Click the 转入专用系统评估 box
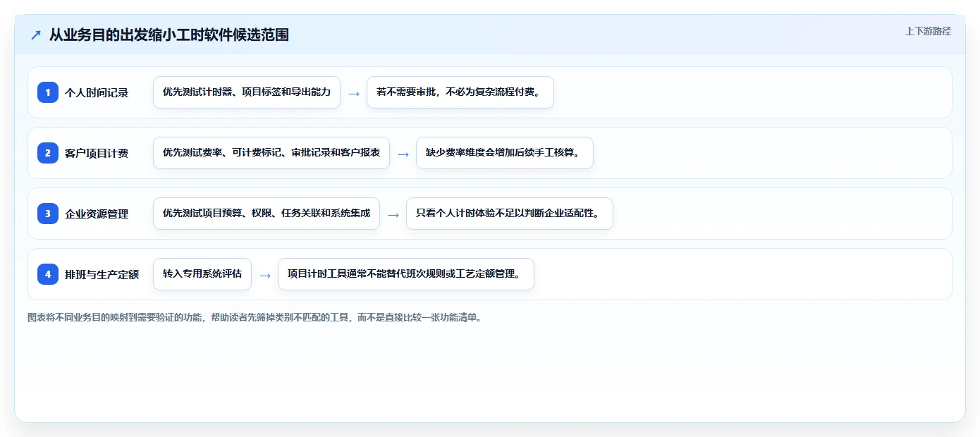980x437 pixels. coord(202,274)
